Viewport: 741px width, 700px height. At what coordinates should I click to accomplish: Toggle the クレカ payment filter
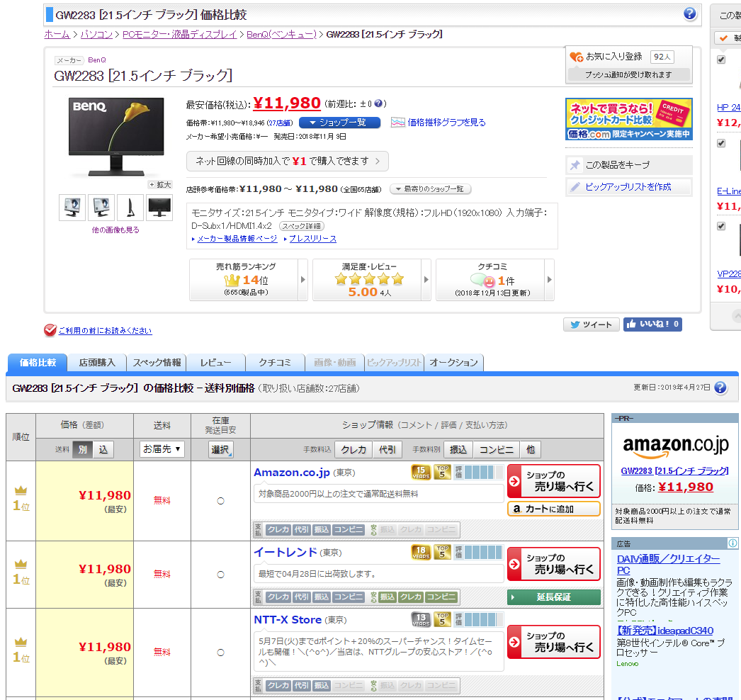click(x=353, y=449)
